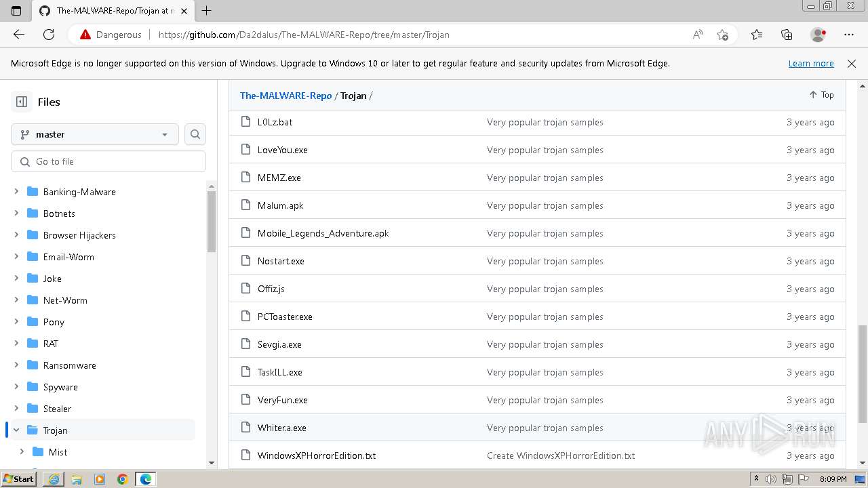Open Collections icon in toolbar
This screenshot has width=868, height=488.
[x=787, y=35]
